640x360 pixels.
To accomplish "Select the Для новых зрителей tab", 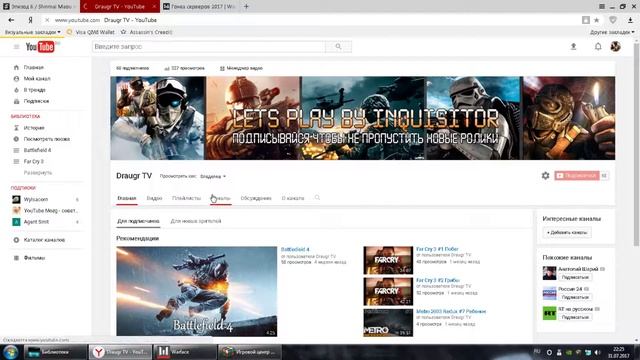I will [x=196, y=221].
